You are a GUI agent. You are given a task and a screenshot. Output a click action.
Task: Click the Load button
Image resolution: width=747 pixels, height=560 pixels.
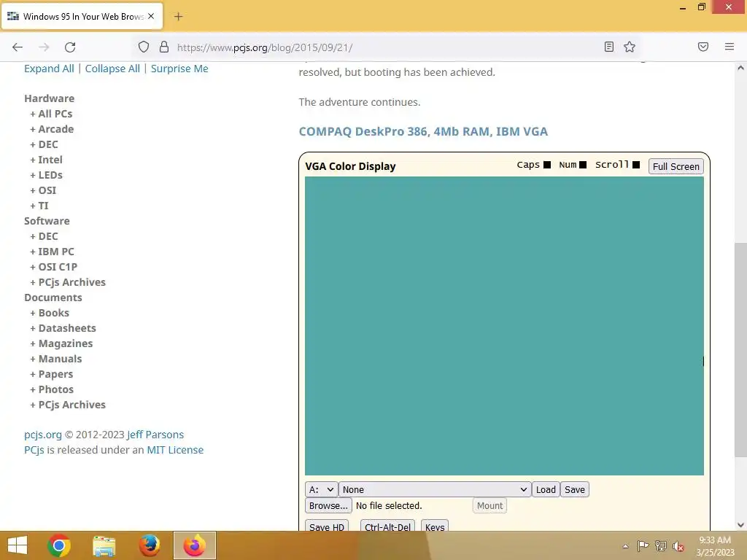point(546,489)
